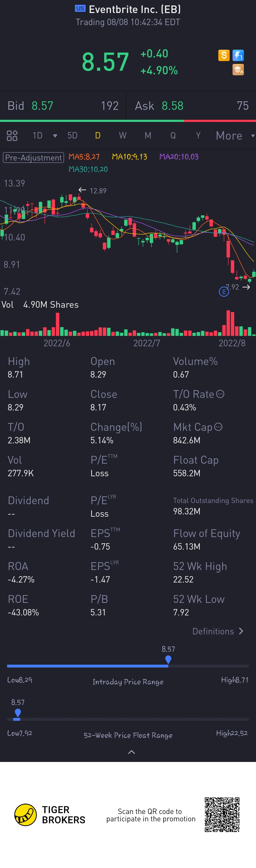Toggle the Pre-Adjustment price setting
The width and height of the screenshot is (256, 868).
tap(33, 157)
